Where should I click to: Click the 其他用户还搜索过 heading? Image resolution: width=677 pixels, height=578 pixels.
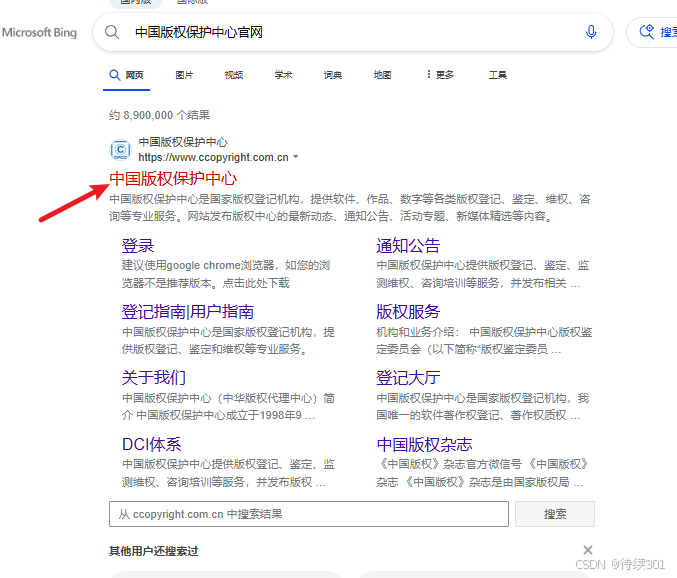coord(154,551)
